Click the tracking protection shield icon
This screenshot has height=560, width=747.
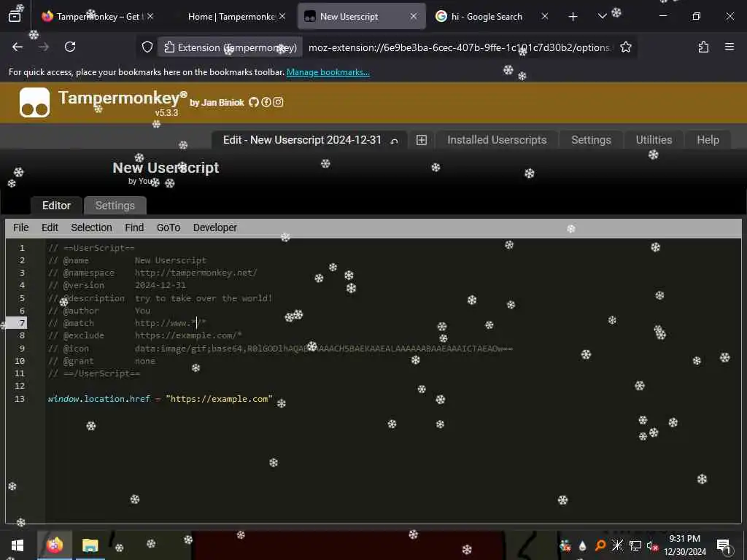click(147, 47)
